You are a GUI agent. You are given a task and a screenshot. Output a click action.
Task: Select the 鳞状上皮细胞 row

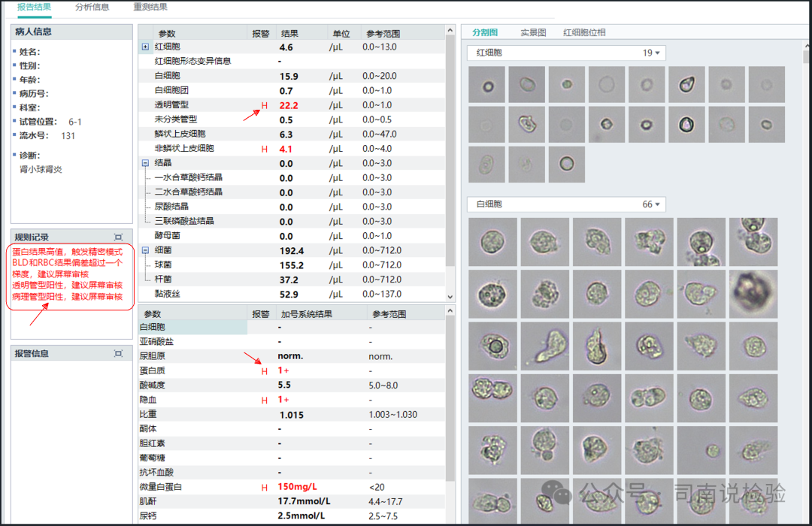pyautogui.click(x=291, y=134)
